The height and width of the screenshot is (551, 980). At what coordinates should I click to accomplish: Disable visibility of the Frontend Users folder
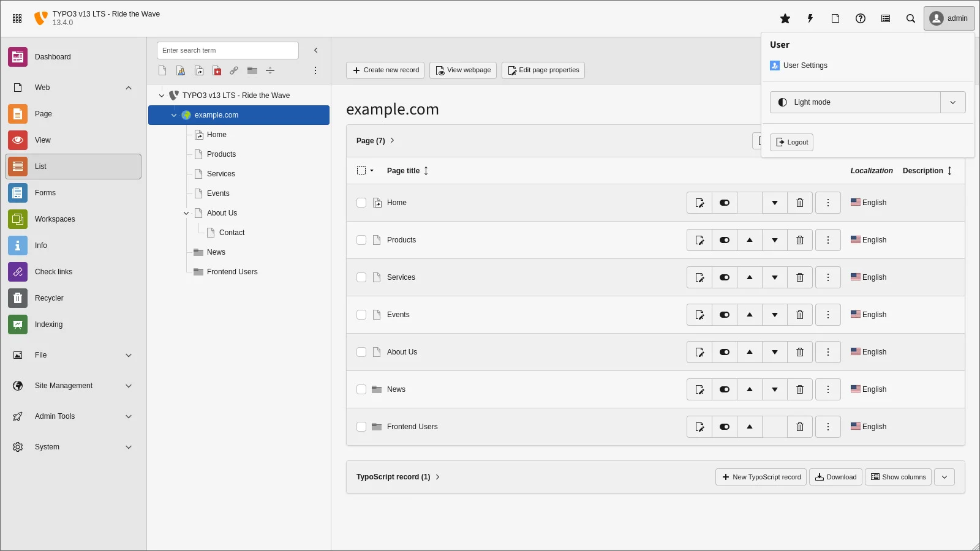[x=725, y=427]
